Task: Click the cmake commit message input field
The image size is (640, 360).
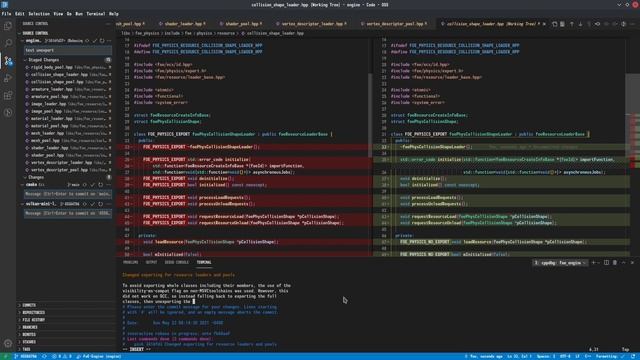Action: click(68, 194)
